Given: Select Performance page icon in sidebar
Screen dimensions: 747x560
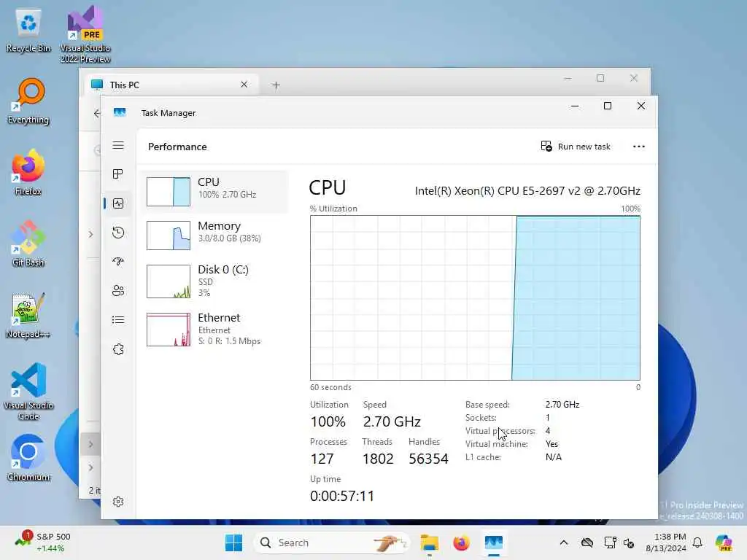Looking at the screenshot, I should [x=118, y=203].
